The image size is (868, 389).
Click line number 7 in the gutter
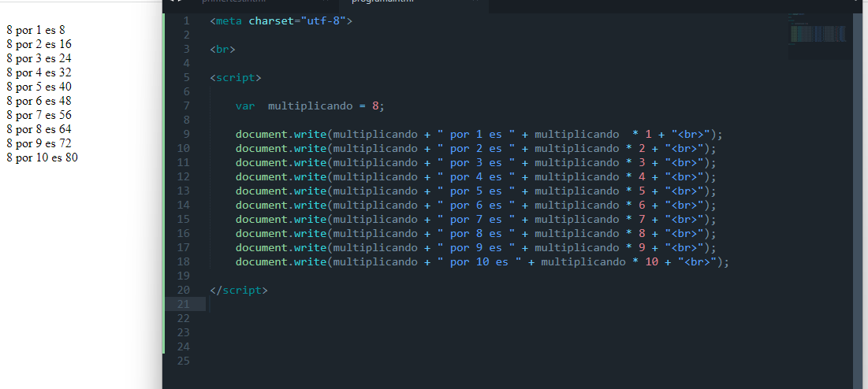coord(187,106)
